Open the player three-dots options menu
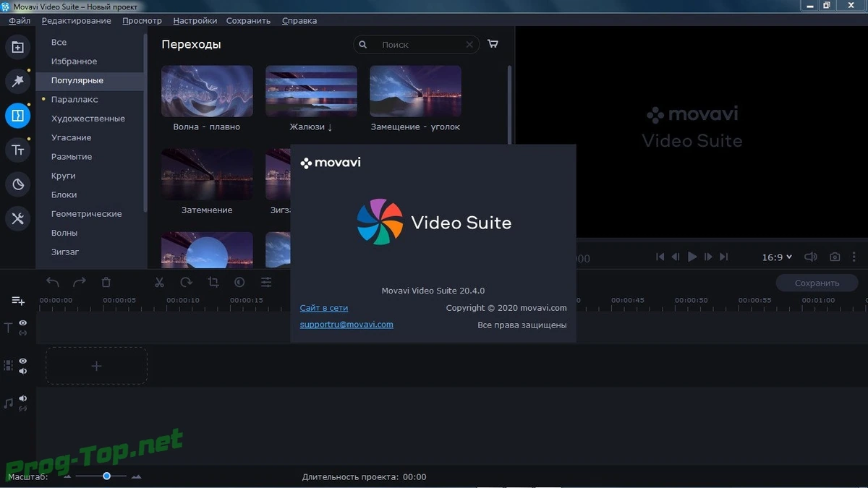 [x=854, y=257]
